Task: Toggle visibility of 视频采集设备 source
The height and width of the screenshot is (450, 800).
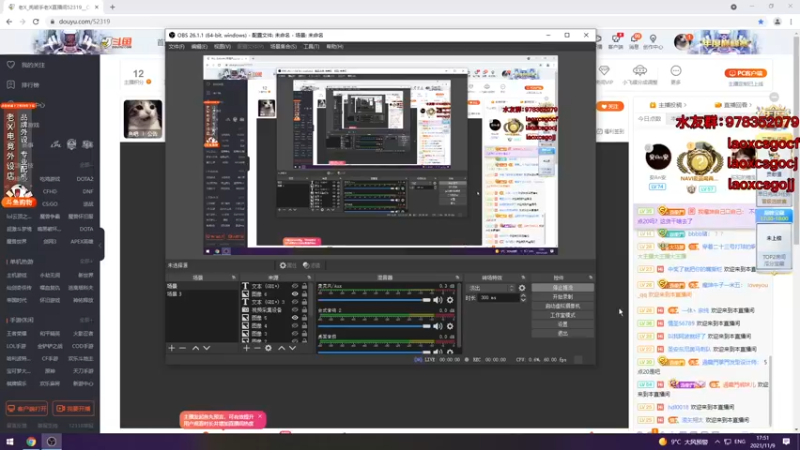Action: [x=295, y=310]
